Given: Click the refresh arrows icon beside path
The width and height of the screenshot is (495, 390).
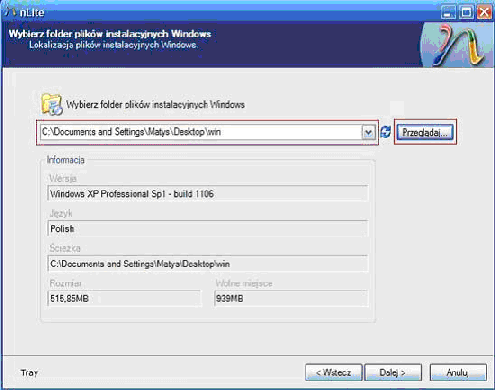Looking at the screenshot, I should (x=386, y=132).
